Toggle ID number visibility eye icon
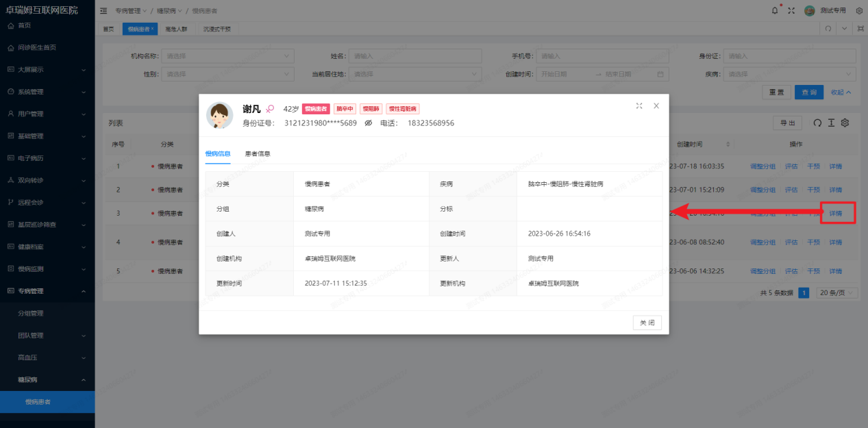This screenshot has width=868, height=428. 368,123
